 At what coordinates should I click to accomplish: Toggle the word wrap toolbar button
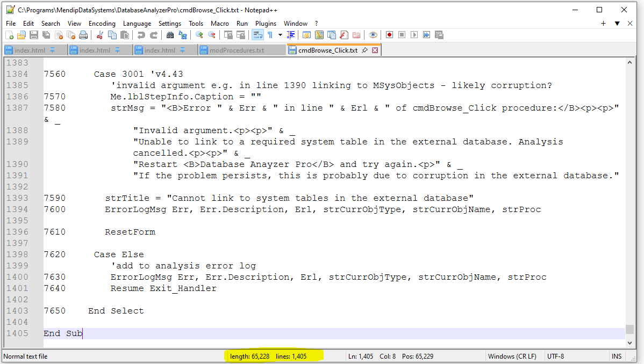[x=257, y=35]
